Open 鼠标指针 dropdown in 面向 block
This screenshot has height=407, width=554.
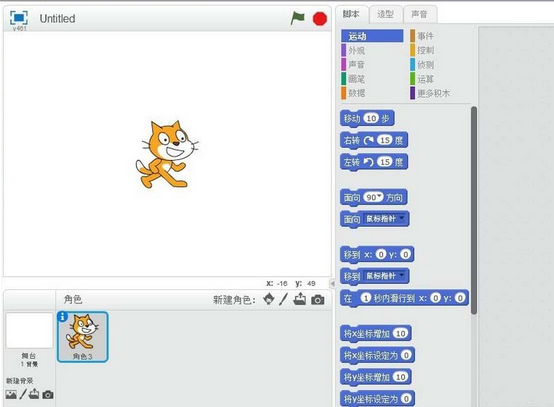pyautogui.click(x=385, y=219)
